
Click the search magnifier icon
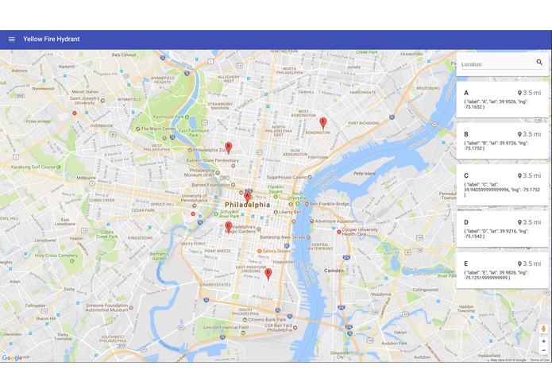(x=539, y=62)
